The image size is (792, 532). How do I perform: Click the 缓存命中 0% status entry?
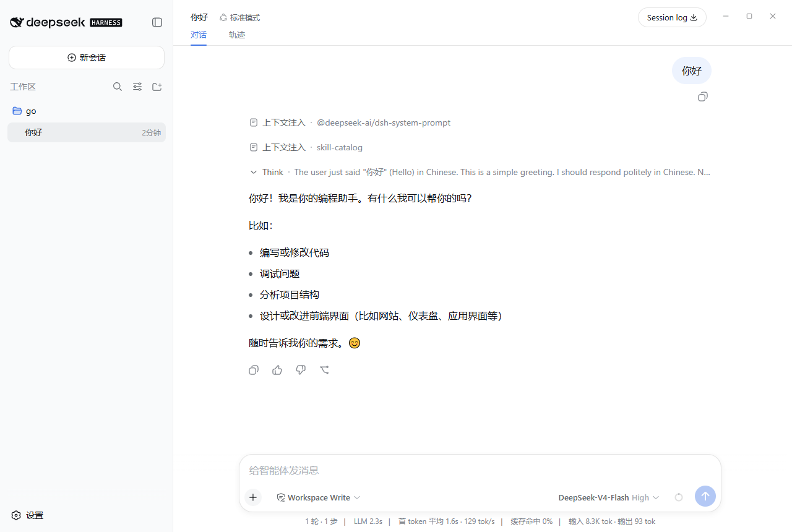[532, 521]
